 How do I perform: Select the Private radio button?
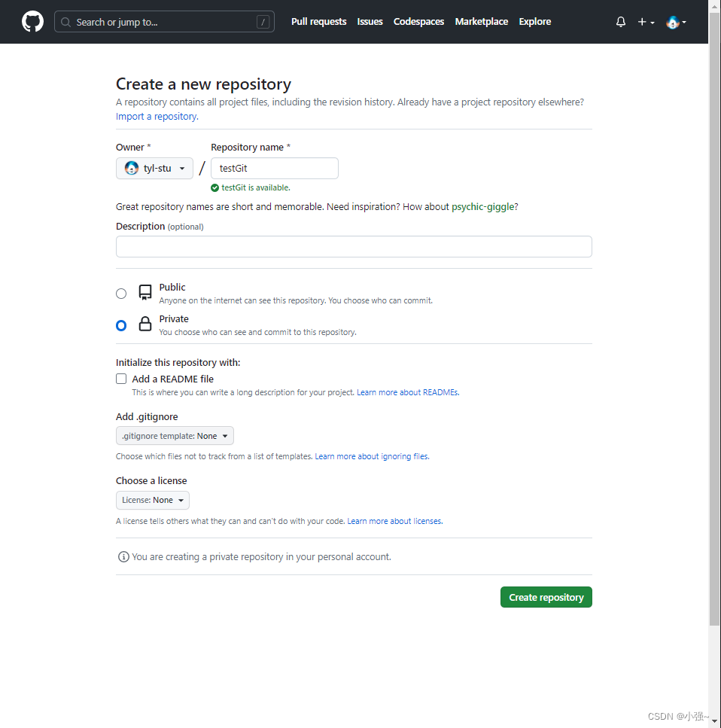pos(121,325)
